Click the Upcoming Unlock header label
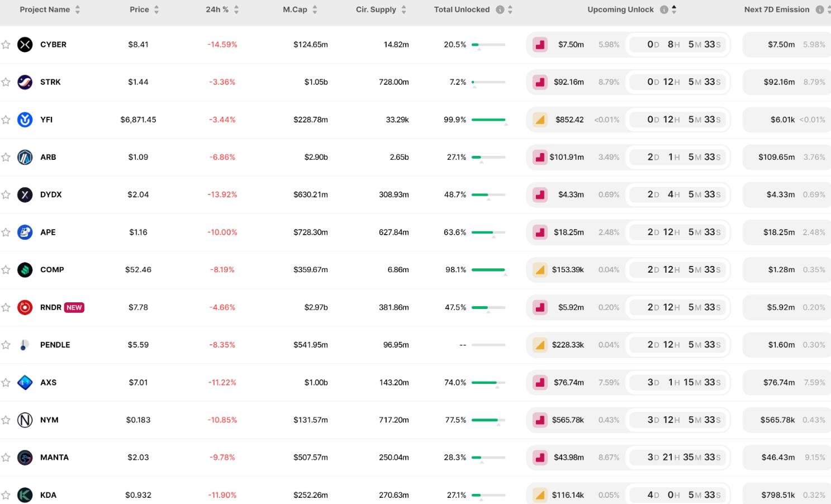The width and height of the screenshot is (831, 504). click(x=620, y=9)
